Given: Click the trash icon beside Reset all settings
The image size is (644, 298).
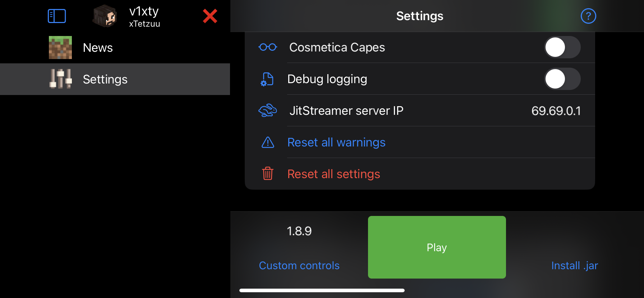Looking at the screenshot, I should coord(267,174).
